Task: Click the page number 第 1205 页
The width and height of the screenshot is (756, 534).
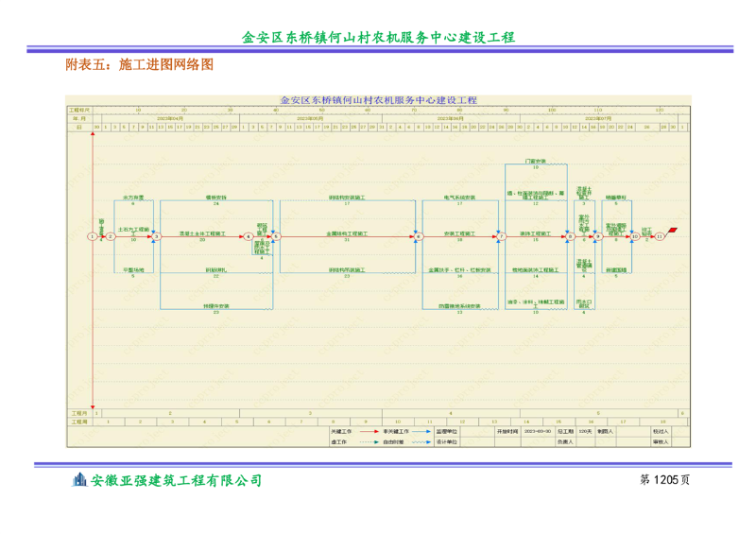Action: (665, 479)
